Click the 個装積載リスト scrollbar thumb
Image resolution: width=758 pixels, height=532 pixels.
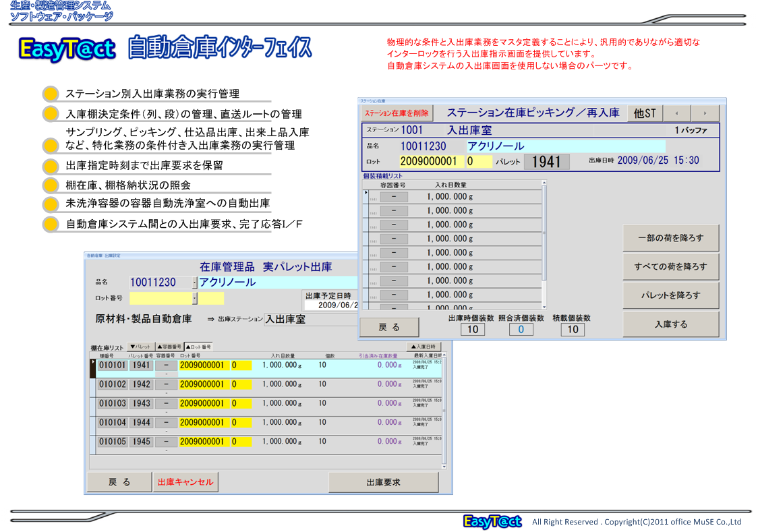(544, 233)
